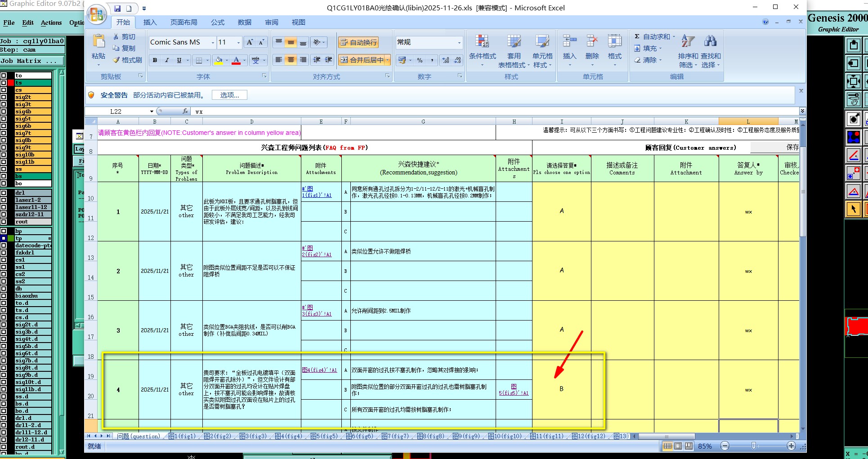Image resolution: width=868 pixels, height=459 pixels.
Task: Apply top vertical alignment
Action: pyautogui.click(x=279, y=42)
